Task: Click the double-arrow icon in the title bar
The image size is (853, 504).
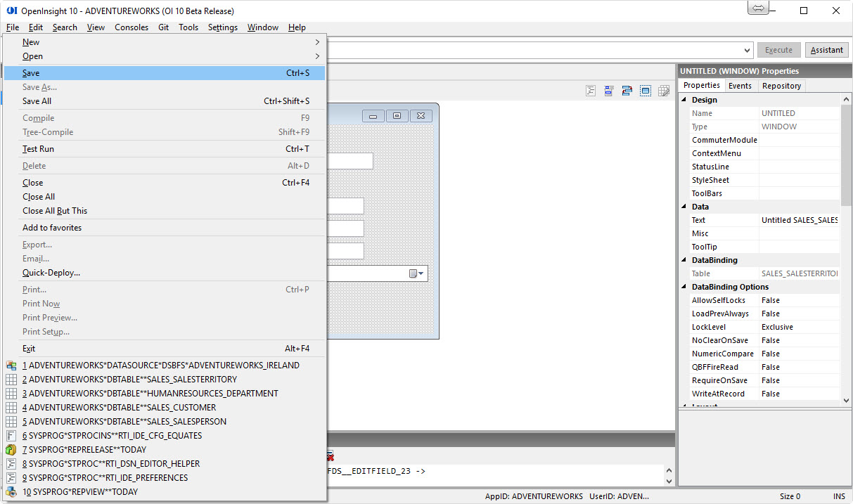Action: coord(758,8)
